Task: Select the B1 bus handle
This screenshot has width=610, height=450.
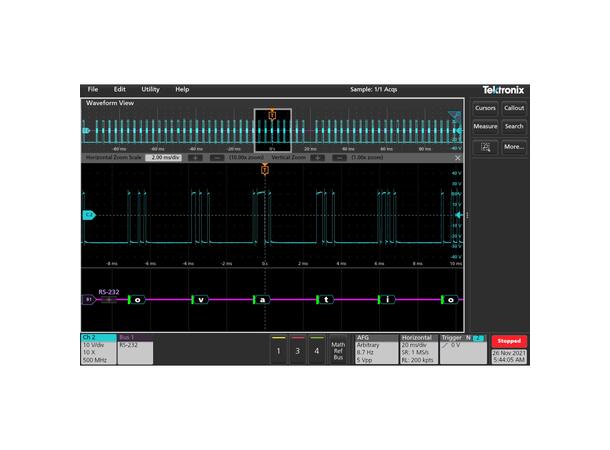Action: (89, 299)
